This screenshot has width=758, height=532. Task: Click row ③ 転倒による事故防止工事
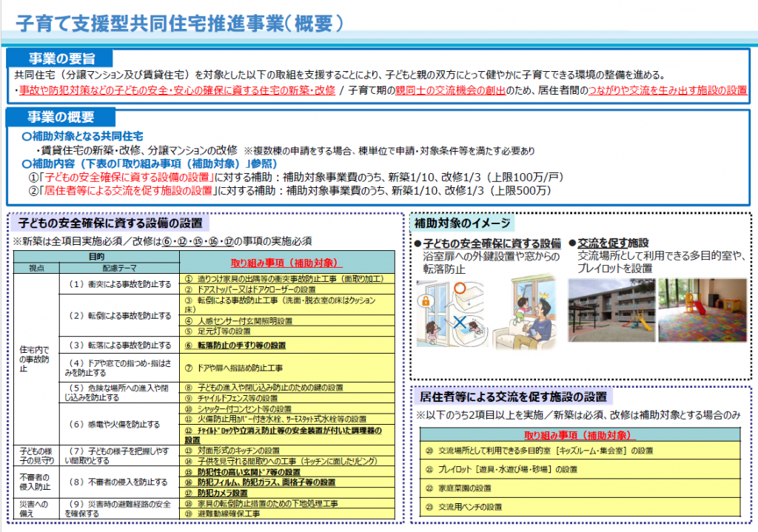pos(287,305)
